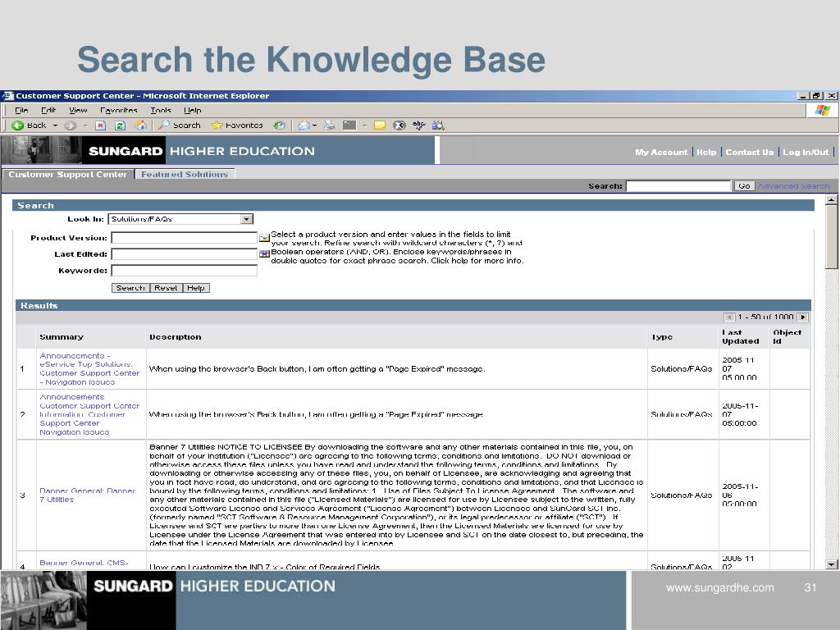Go to next results page arrow
The image size is (840, 630).
(x=802, y=317)
